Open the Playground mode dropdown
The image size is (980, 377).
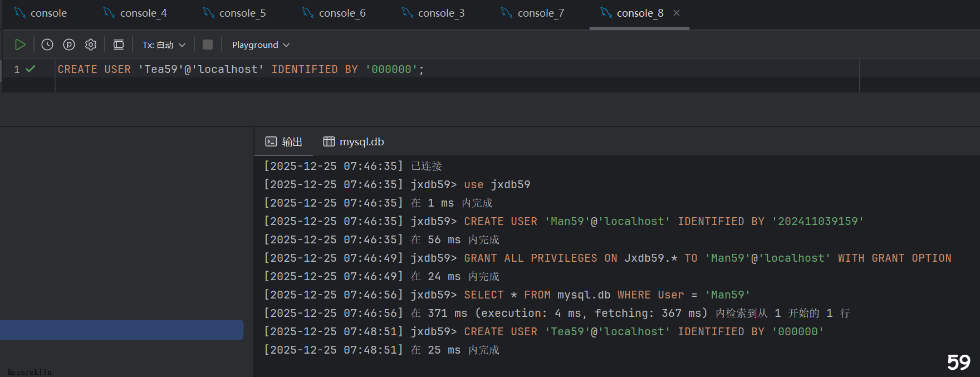(261, 45)
